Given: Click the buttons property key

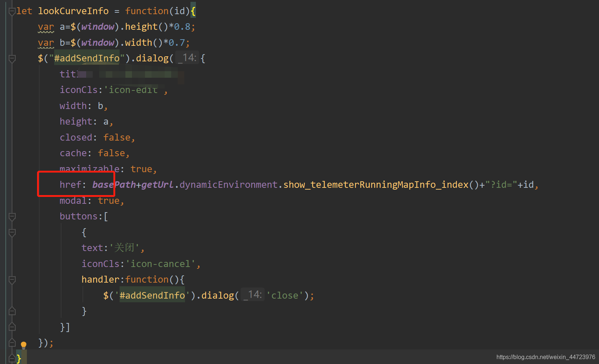Looking at the screenshot, I should pyautogui.click(x=79, y=217).
